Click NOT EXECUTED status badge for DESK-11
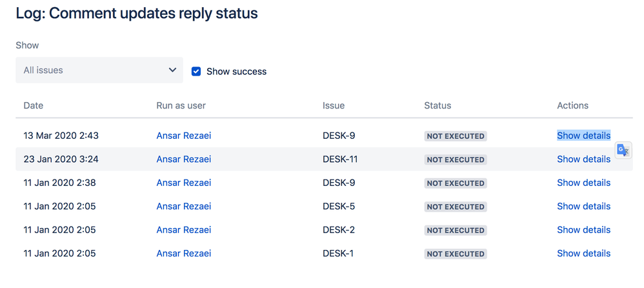The width and height of the screenshot is (644, 288). [455, 159]
